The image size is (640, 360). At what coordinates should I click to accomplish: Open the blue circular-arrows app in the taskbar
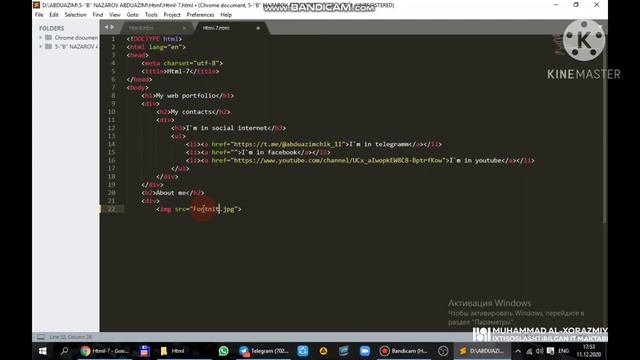302,351
